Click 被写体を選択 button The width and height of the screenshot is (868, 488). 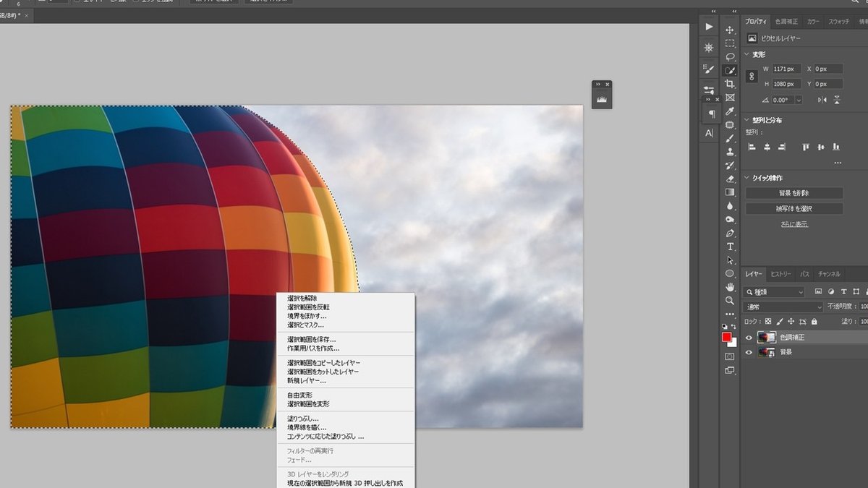coord(794,208)
